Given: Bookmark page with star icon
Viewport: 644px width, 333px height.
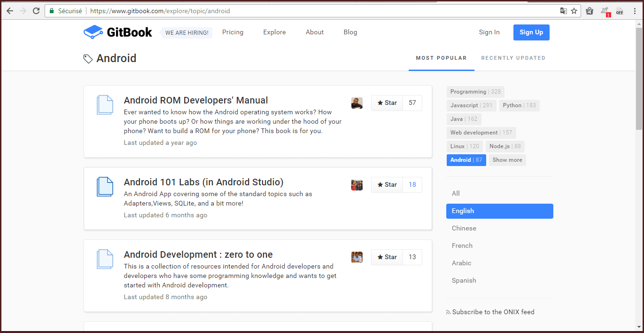Looking at the screenshot, I should (x=574, y=11).
